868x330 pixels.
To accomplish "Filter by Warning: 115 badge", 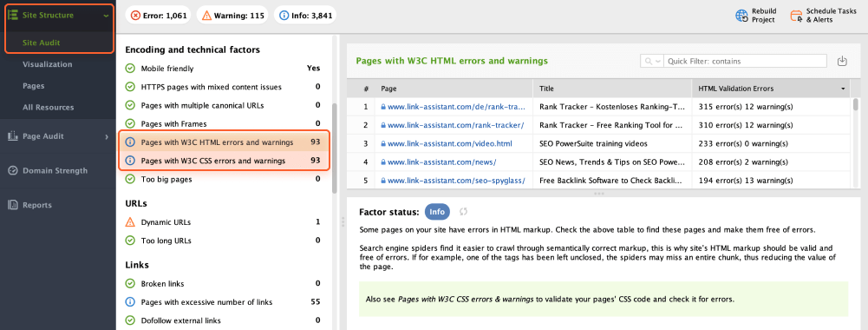I will 232,16.
